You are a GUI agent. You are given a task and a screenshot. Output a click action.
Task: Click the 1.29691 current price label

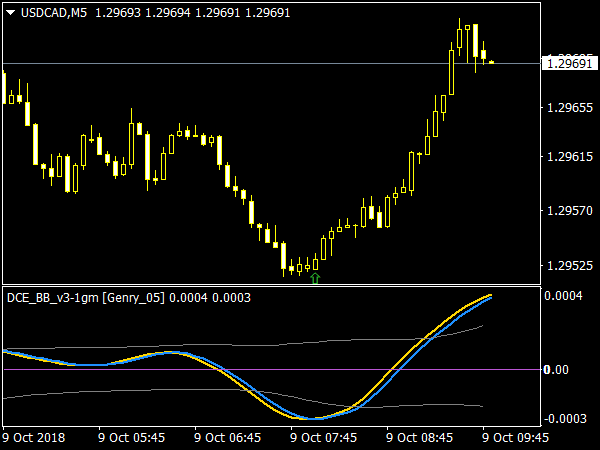(x=570, y=63)
